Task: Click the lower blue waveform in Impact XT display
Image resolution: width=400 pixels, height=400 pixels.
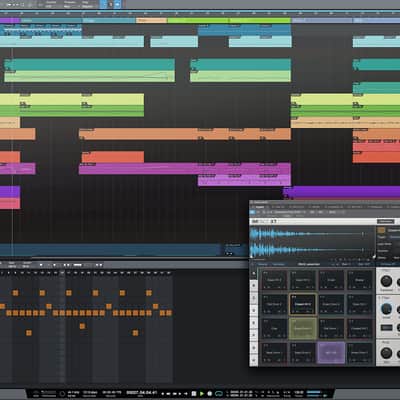Action: tap(307, 249)
